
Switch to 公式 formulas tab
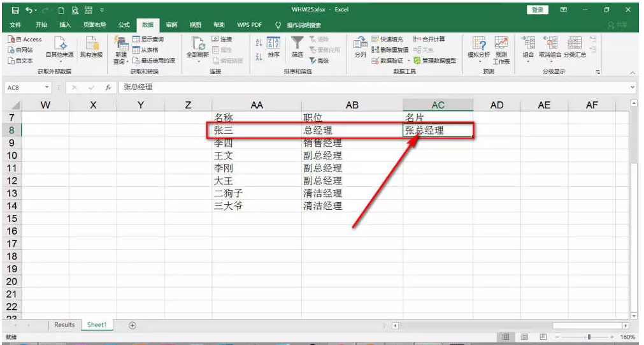[124, 25]
